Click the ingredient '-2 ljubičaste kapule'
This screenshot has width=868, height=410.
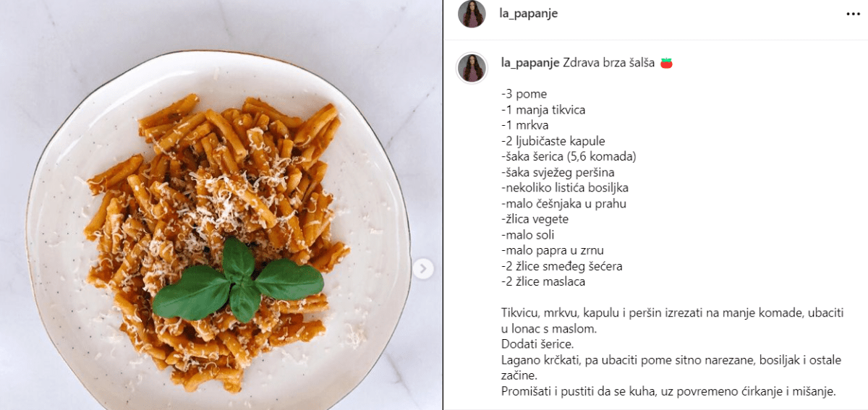click(x=553, y=141)
